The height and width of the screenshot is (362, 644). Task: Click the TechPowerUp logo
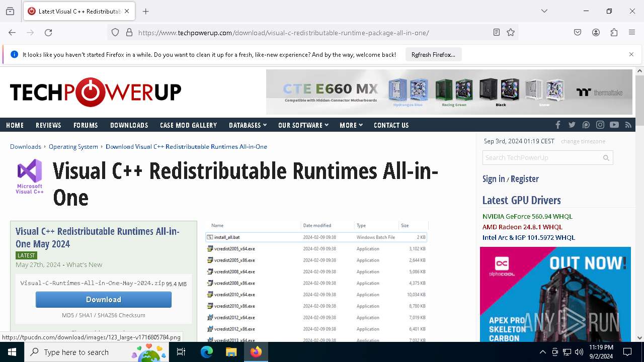click(96, 92)
